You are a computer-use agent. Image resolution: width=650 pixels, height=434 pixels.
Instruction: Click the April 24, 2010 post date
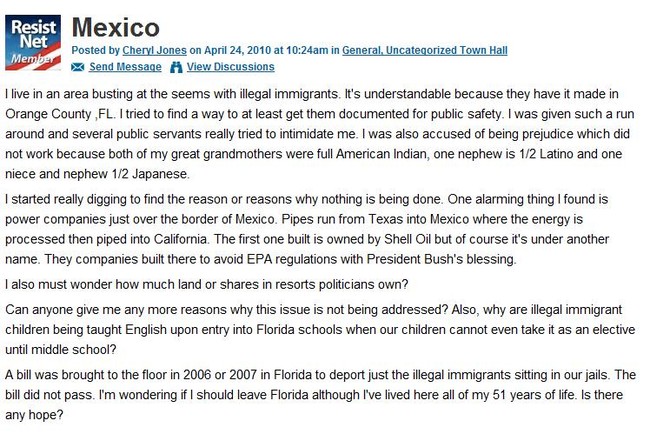point(238,51)
